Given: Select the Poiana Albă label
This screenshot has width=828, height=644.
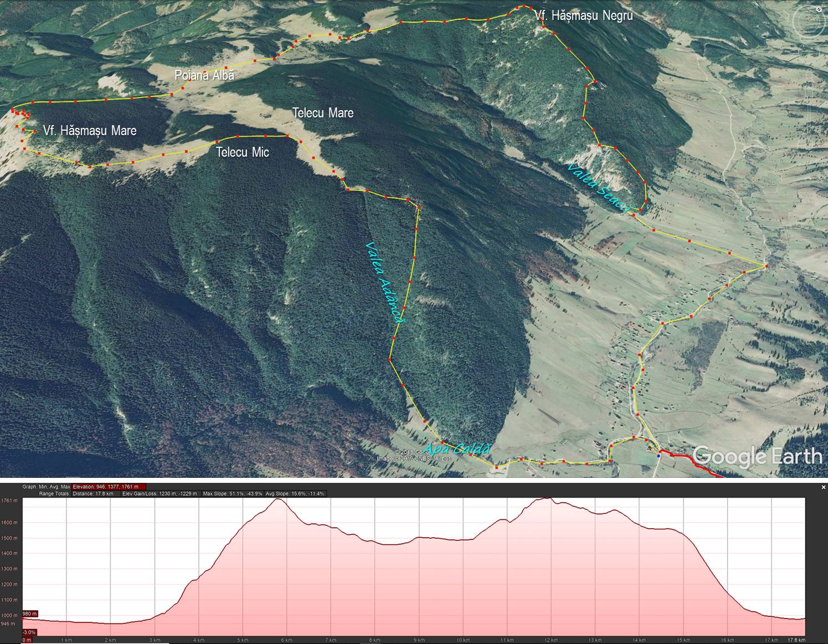Looking at the screenshot, I should (x=204, y=75).
